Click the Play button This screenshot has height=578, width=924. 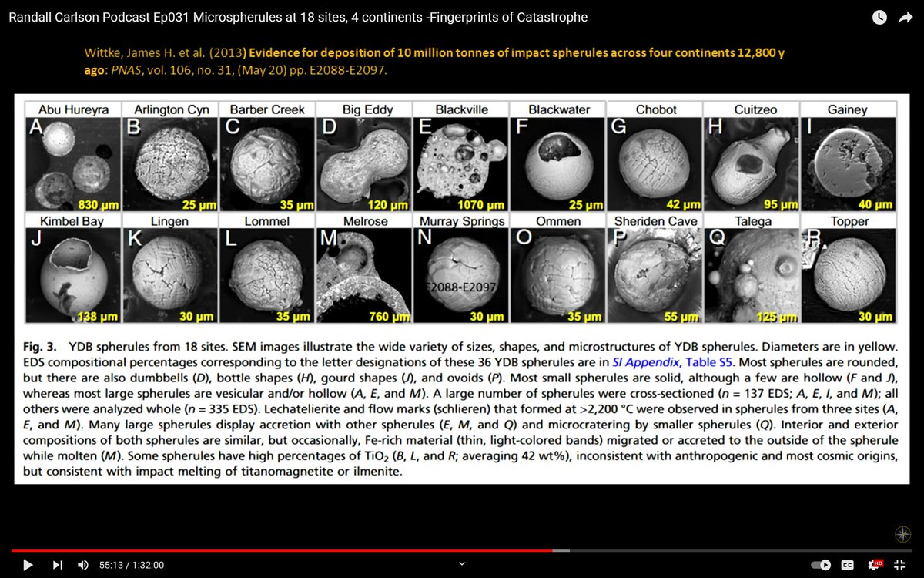point(28,565)
